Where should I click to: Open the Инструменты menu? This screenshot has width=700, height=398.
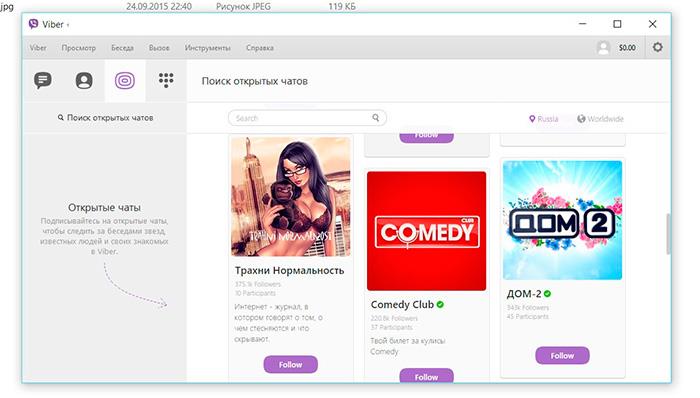208,48
